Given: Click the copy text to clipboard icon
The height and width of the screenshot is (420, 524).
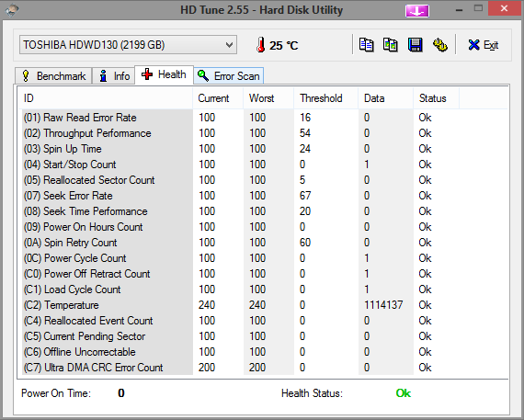Looking at the screenshot, I should pyautogui.click(x=366, y=45).
